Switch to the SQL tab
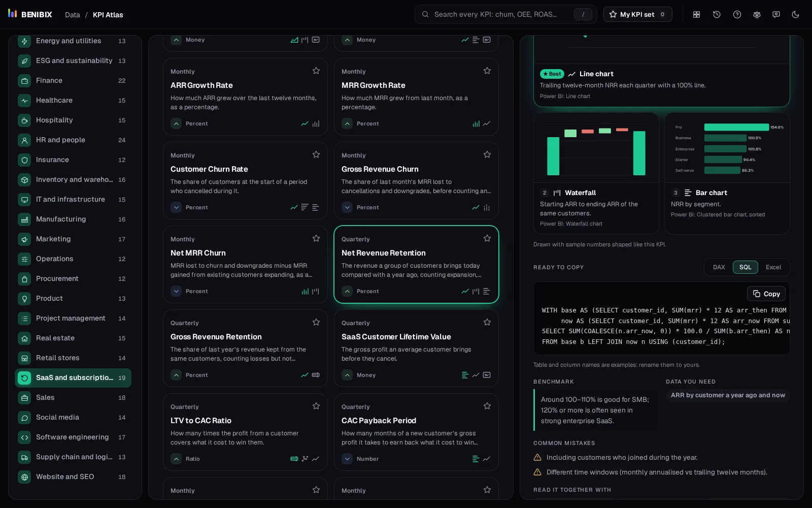Viewport: 812px width, 508px height. (x=745, y=267)
